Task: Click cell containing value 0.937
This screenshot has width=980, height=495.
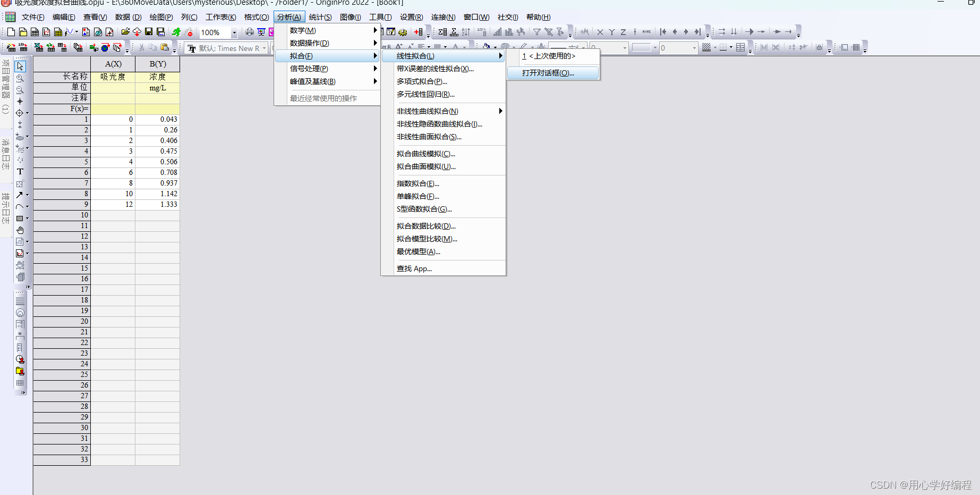Action: pyautogui.click(x=158, y=183)
